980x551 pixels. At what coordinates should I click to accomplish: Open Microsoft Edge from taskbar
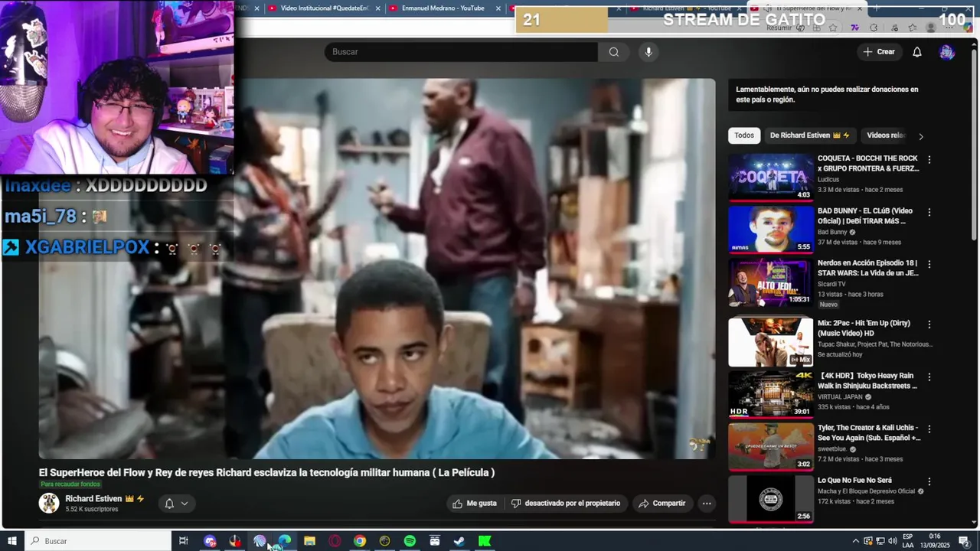[x=285, y=541]
